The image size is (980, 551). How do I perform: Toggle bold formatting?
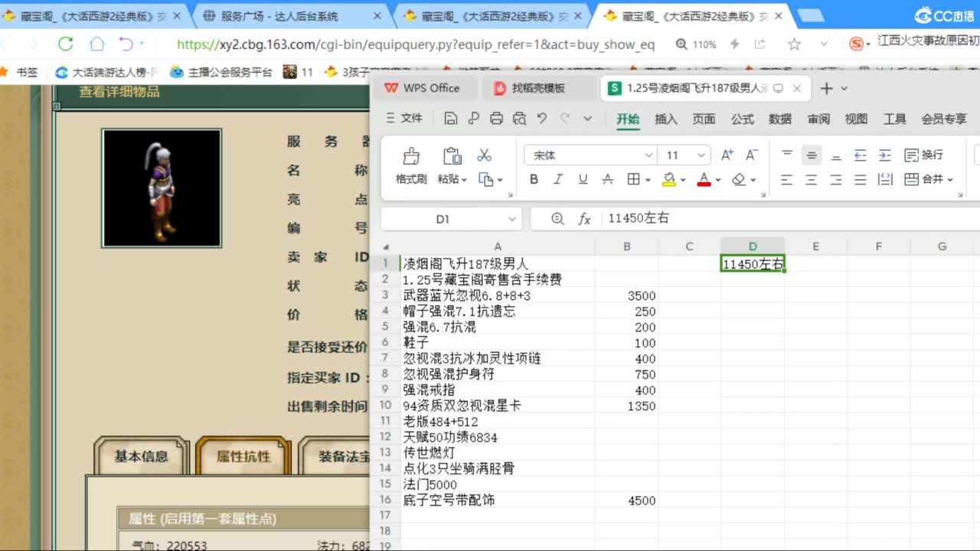tap(534, 179)
